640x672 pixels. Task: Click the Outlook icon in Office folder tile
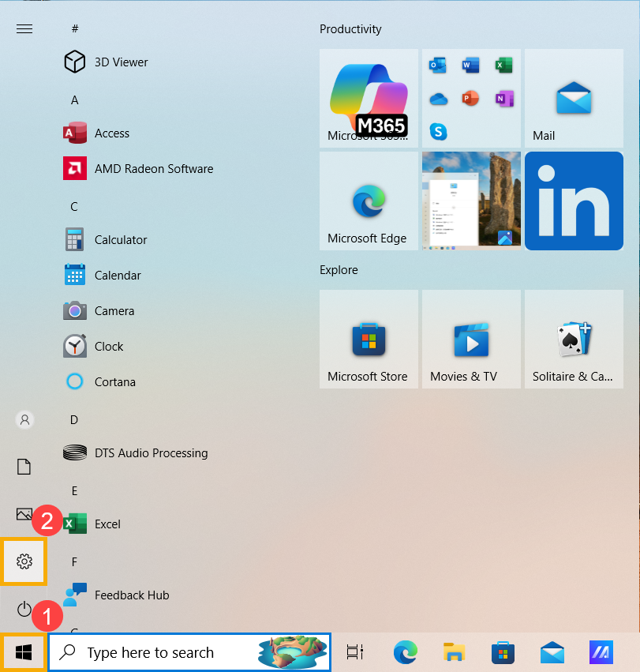point(438,66)
